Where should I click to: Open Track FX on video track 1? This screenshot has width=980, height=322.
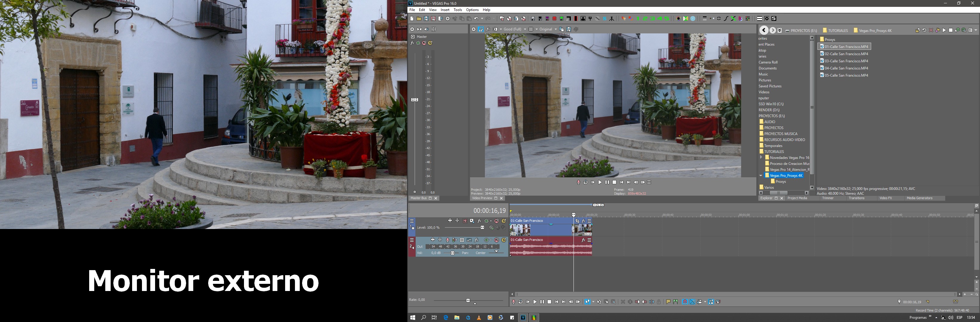tap(479, 221)
